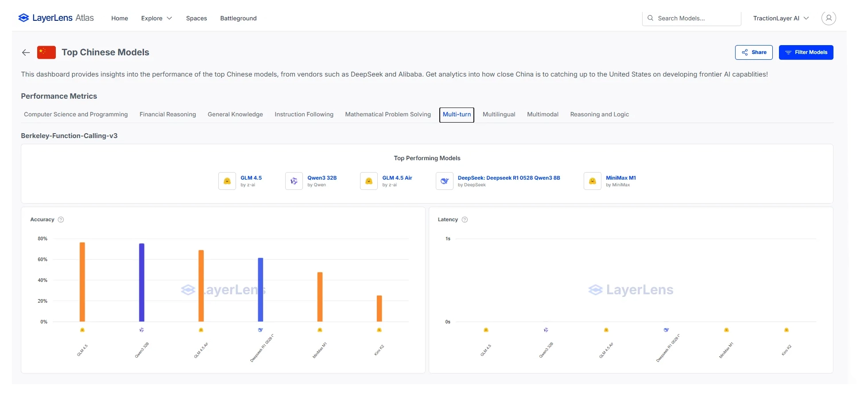
Task: Click the Performance Metrics heading
Action: tap(59, 96)
